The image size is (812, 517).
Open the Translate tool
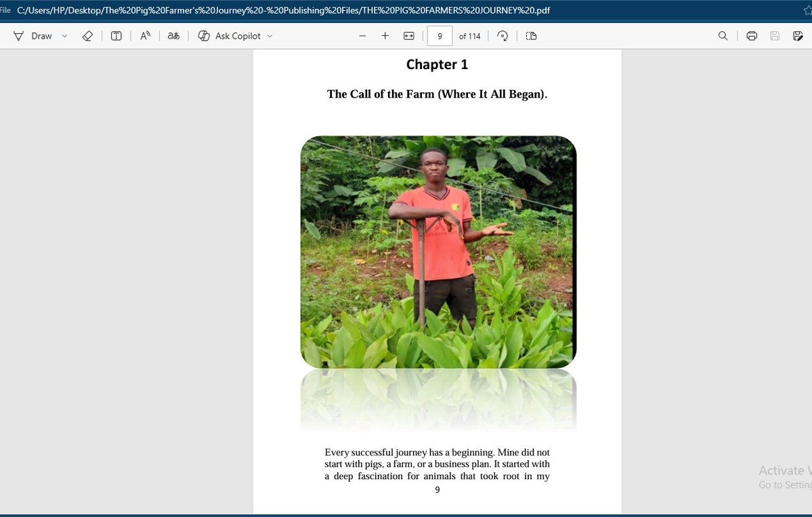tap(173, 36)
